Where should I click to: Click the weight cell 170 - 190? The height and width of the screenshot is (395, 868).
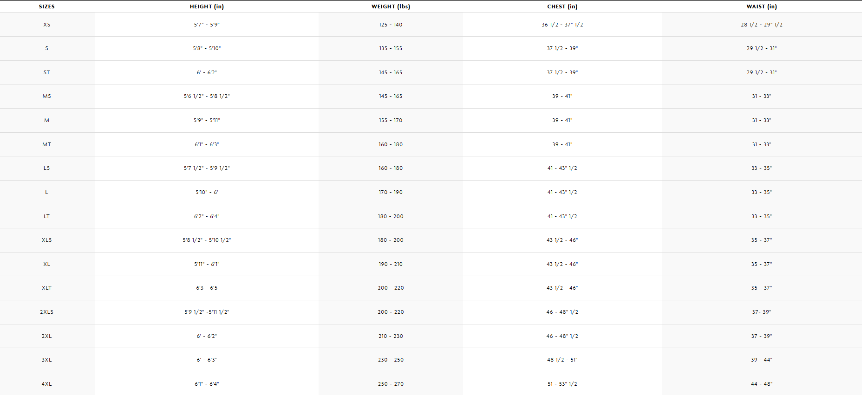[391, 192]
